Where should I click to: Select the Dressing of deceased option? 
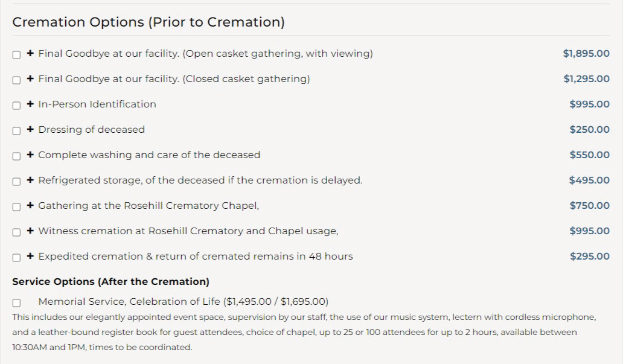[x=17, y=130]
